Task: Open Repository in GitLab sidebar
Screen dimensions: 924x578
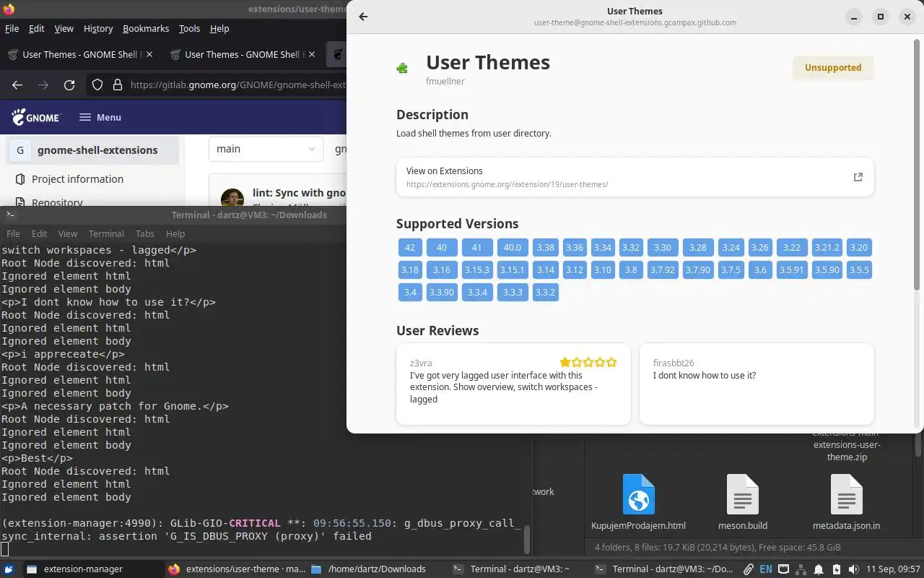Action: pos(57,203)
